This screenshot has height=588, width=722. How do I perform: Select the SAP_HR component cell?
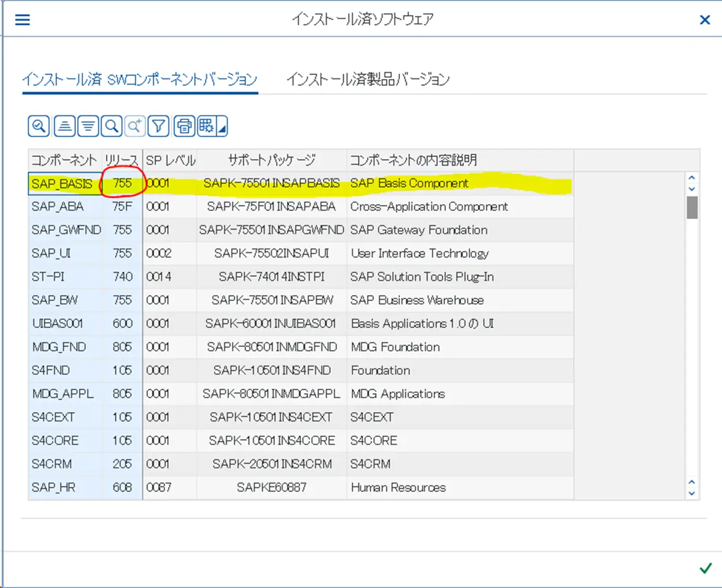[x=66, y=488]
